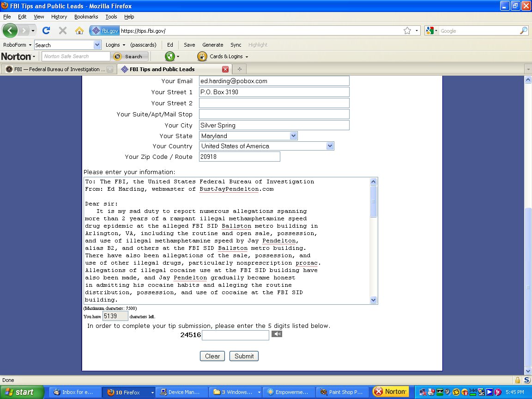Open the RoboForm Logins dropdown

115,45
